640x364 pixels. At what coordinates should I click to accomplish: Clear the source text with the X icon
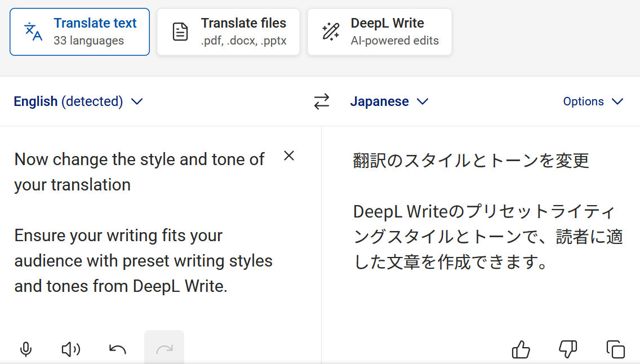(x=289, y=156)
